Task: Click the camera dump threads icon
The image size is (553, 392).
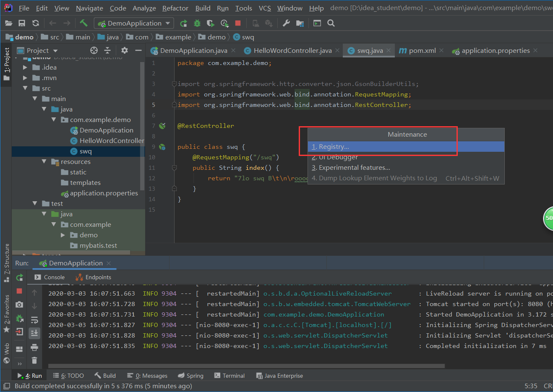Action: click(x=19, y=305)
